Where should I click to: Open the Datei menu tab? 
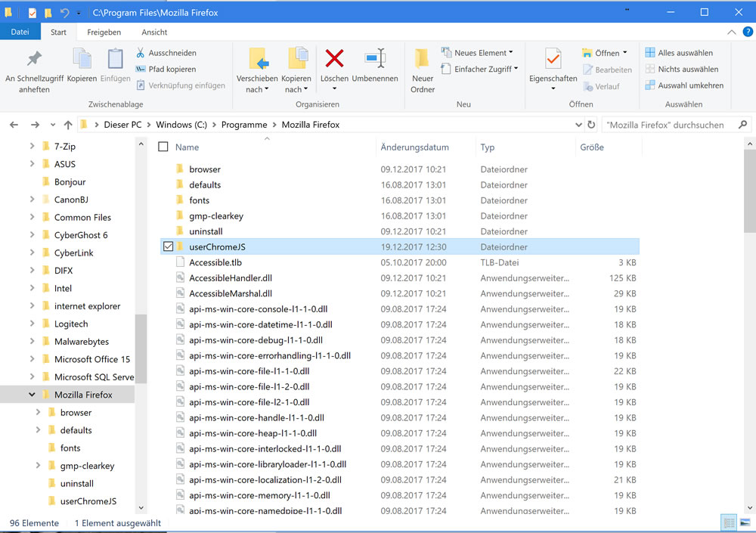click(x=20, y=33)
